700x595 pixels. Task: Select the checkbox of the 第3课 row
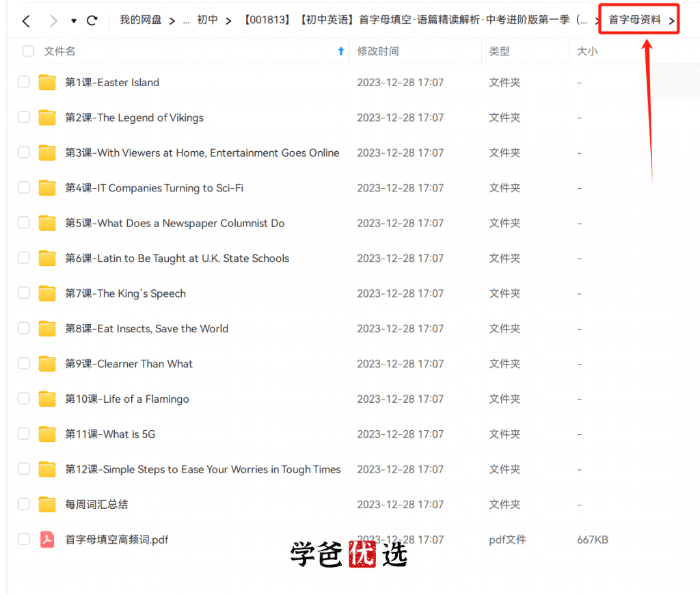click(24, 153)
